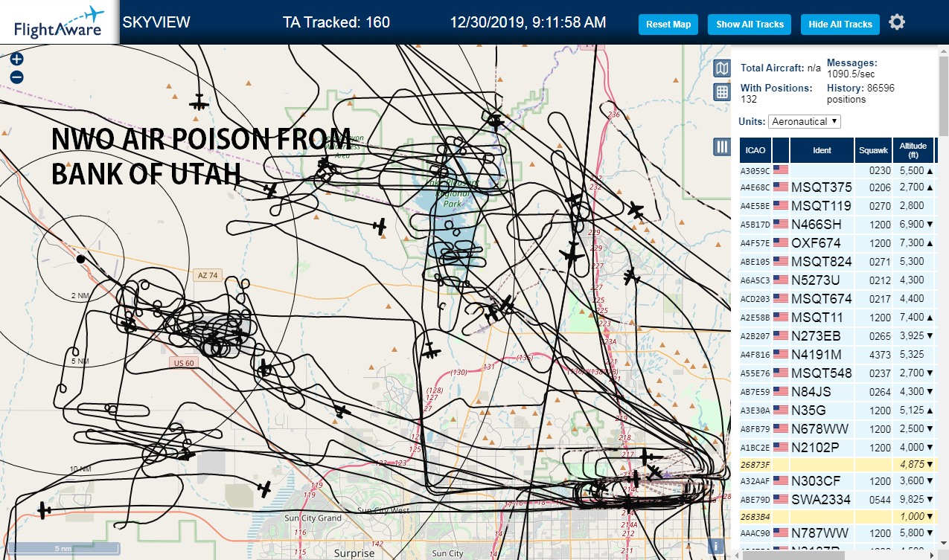Click the Reset Map button
The width and height of the screenshot is (949, 560).
click(x=668, y=25)
